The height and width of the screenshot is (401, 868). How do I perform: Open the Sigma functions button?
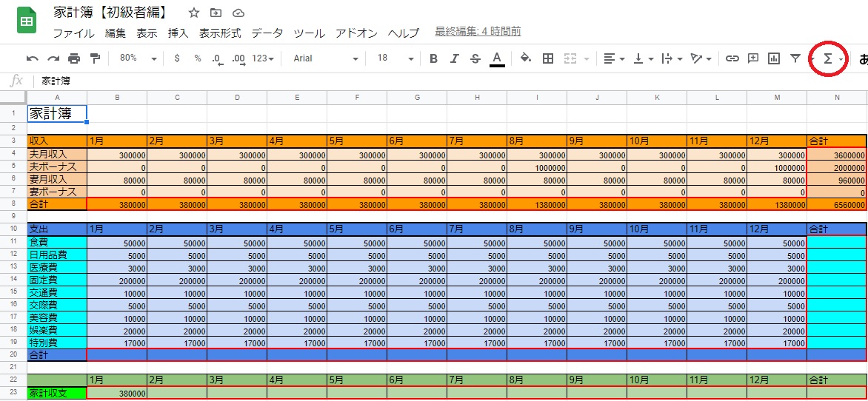(828, 58)
